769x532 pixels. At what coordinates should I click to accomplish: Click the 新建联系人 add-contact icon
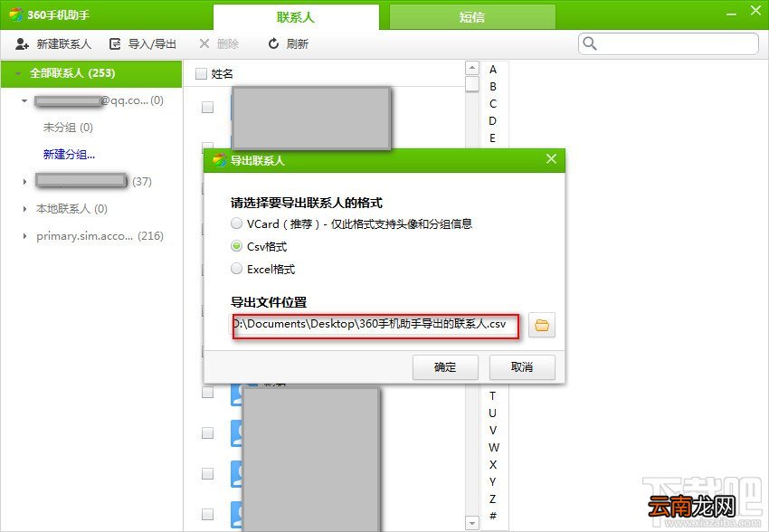(x=22, y=44)
